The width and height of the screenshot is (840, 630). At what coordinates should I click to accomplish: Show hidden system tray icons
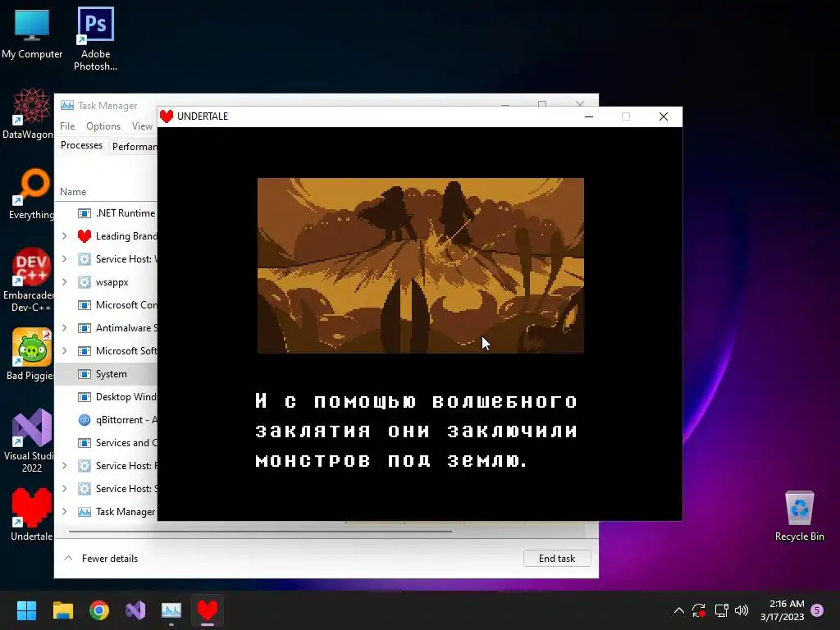[678, 610]
